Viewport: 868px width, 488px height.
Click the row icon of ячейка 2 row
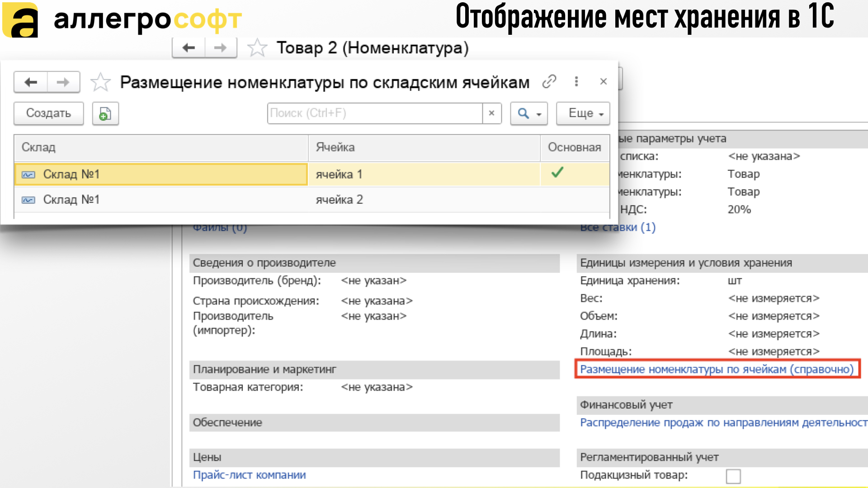tap(28, 200)
